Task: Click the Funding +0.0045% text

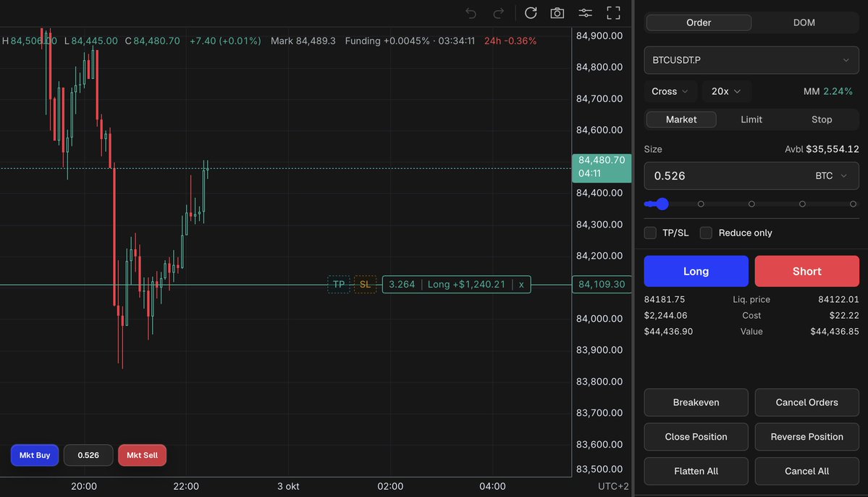Action: click(x=387, y=41)
